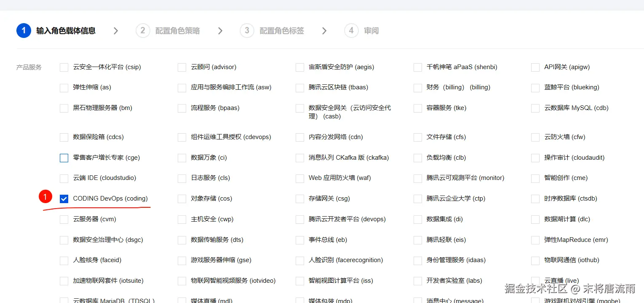Enable 腾讯云企业大学 (ctp) checkbox
This screenshot has width=644, height=303.
pos(418,199)
